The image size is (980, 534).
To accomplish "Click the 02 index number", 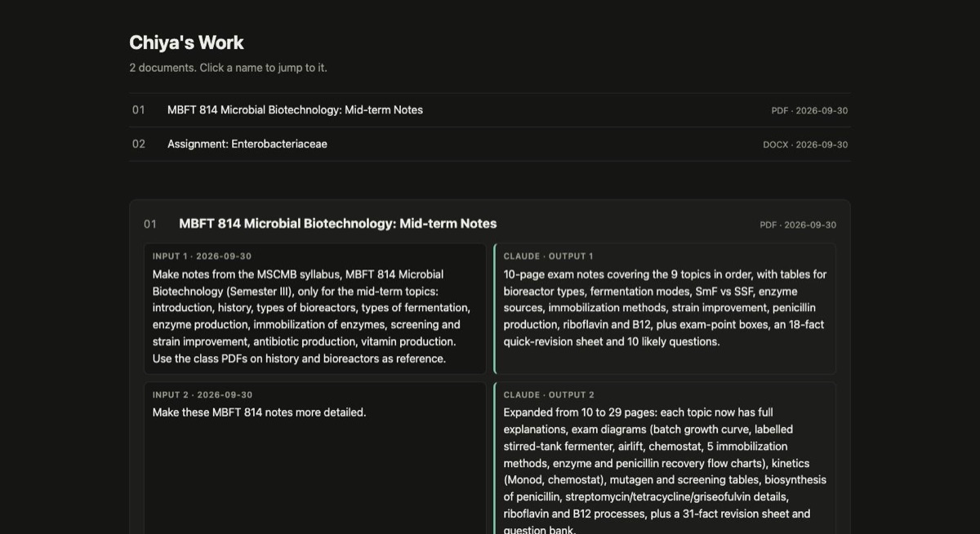I will coord(139,145).
